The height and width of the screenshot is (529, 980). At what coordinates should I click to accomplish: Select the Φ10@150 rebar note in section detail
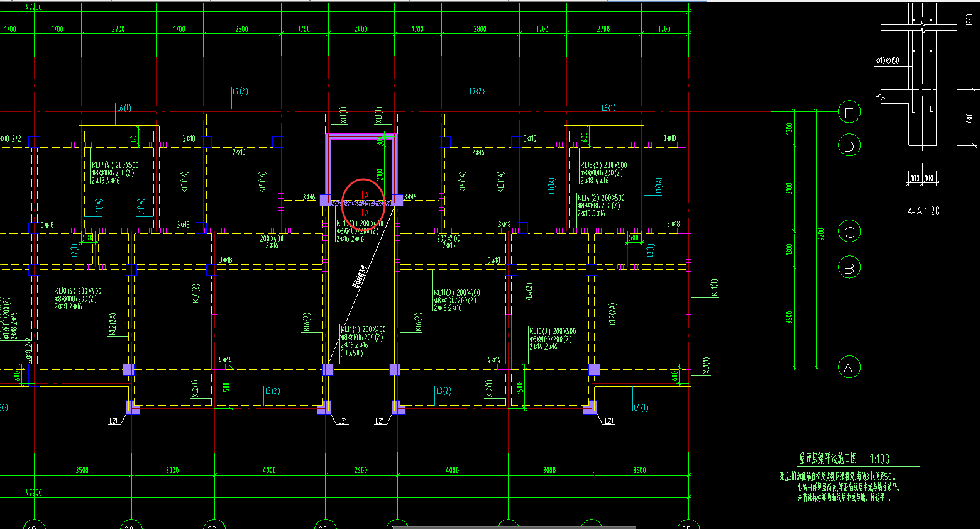pos(887,61)
